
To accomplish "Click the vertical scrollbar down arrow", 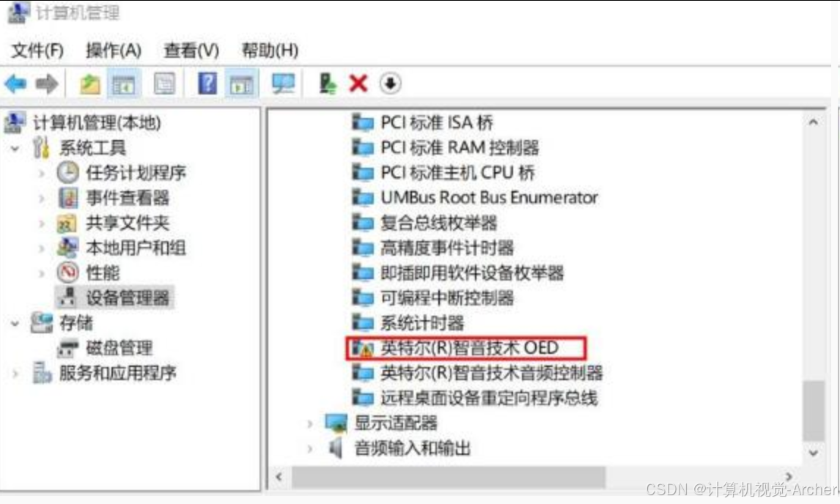I will [x=813, y=453].
